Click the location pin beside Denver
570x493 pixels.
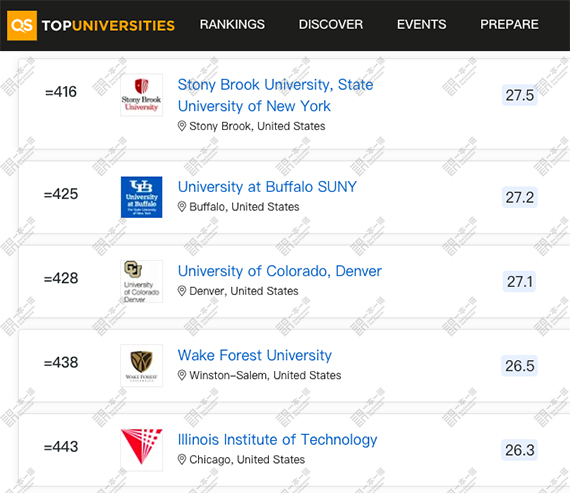point(182,291)
